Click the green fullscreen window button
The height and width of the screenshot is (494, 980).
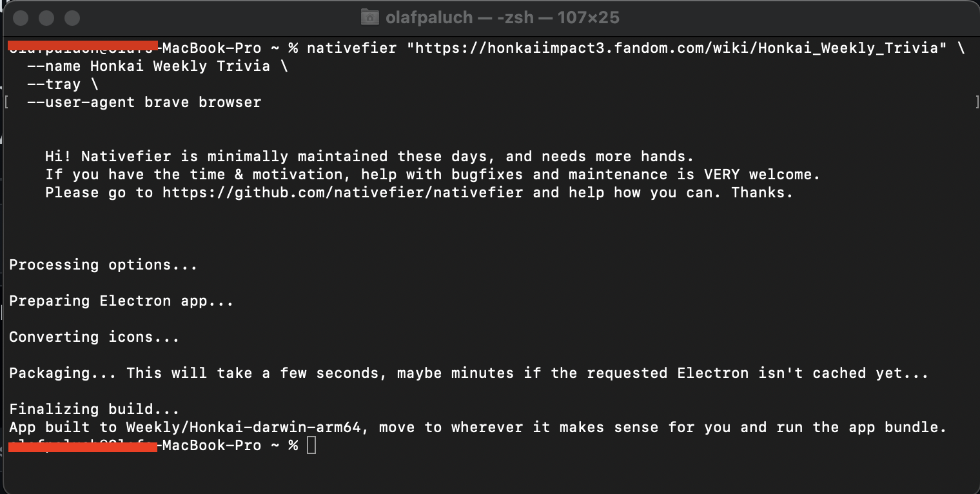pos(72,18)
